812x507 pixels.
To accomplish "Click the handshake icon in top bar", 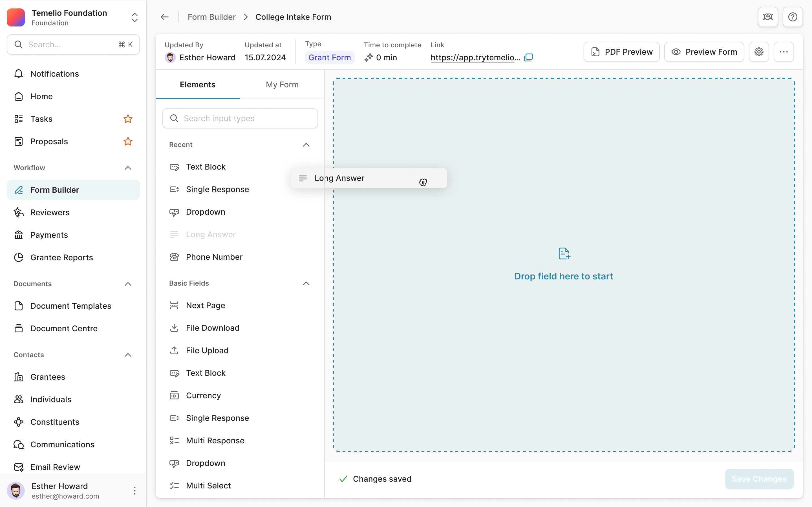I will (x=768, y=17).
